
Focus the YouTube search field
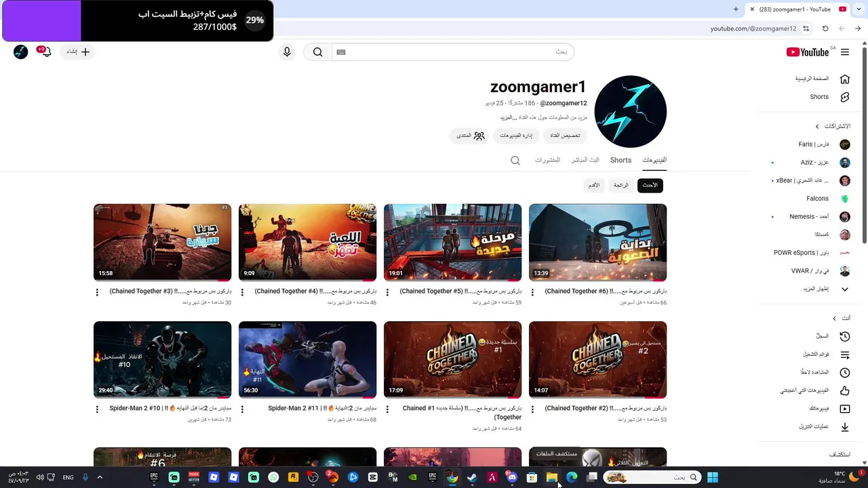452,52
